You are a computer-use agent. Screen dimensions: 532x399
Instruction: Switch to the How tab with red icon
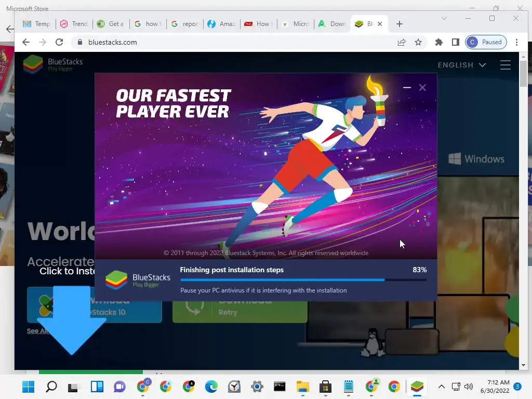pos(259,24)
